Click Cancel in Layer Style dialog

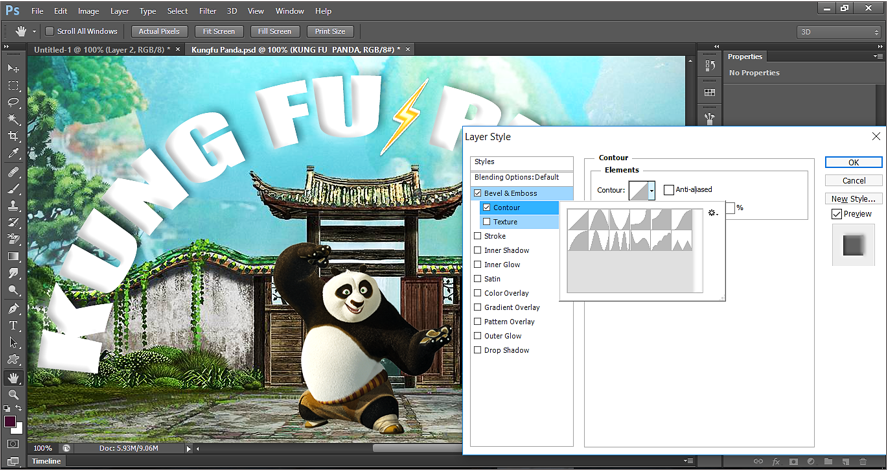coord(854,181)
